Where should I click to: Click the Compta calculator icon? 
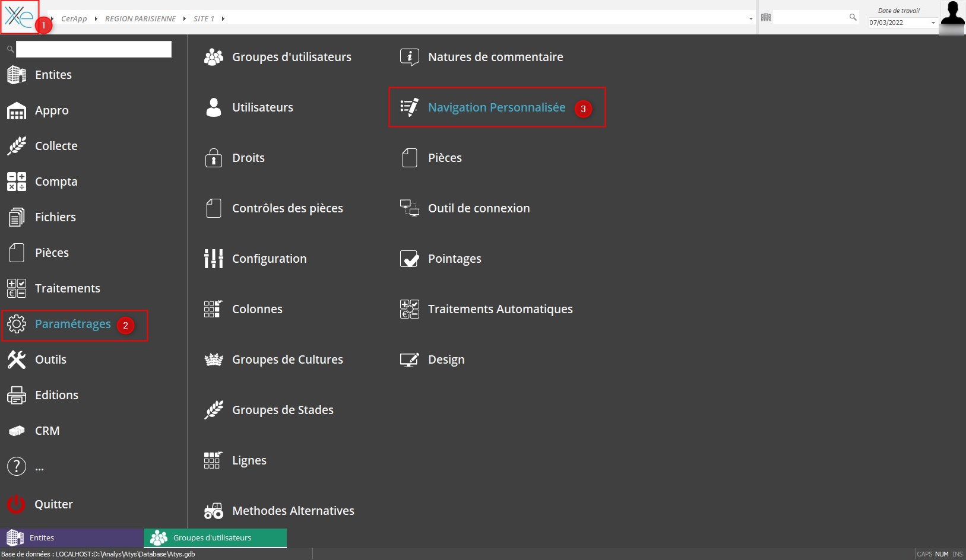point(16,182)
